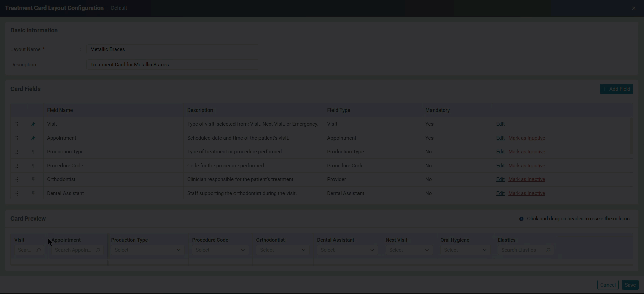Click the drag handle for Orthodontist row

point(17,179)
